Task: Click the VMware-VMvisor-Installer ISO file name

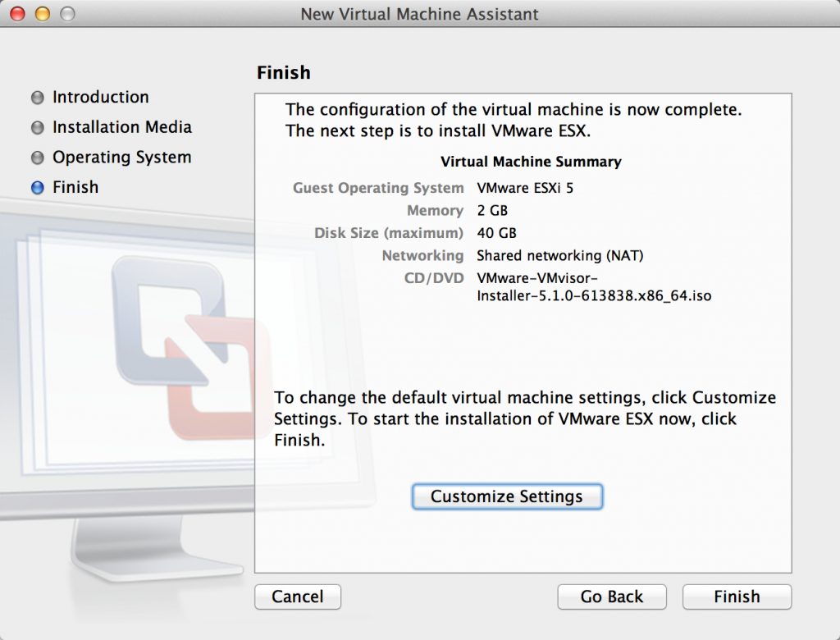Action: coord(594,286)
